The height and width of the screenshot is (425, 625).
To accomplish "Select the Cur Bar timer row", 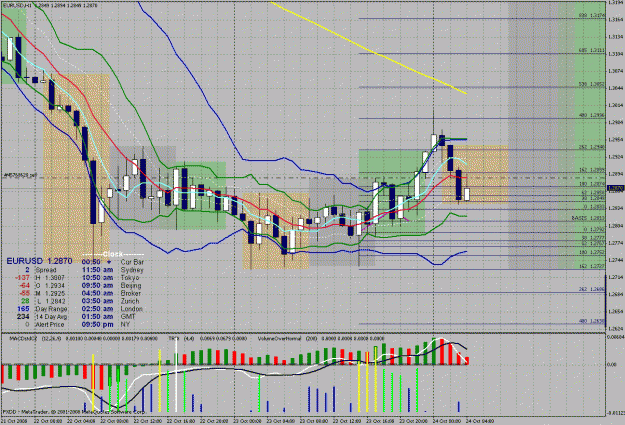I will click(113, 262).
